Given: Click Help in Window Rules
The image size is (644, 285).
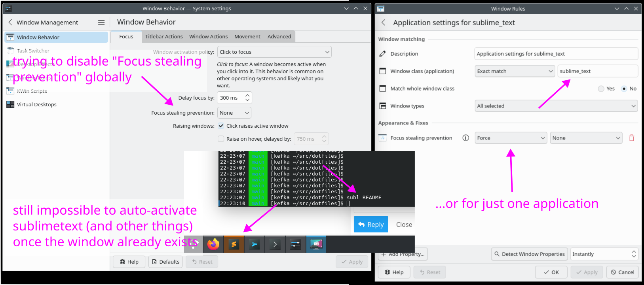Looking at the screenshot, I should pyautogui.click(x=394, y=272).
